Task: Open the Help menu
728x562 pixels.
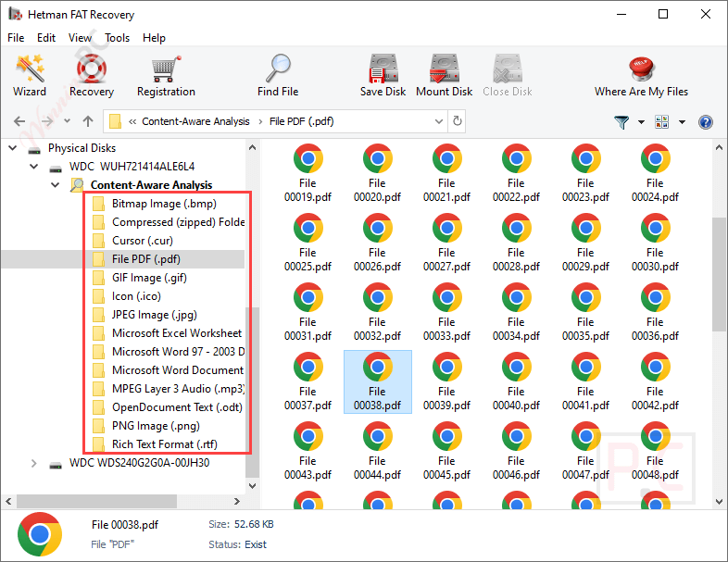Action: [154, 38]
